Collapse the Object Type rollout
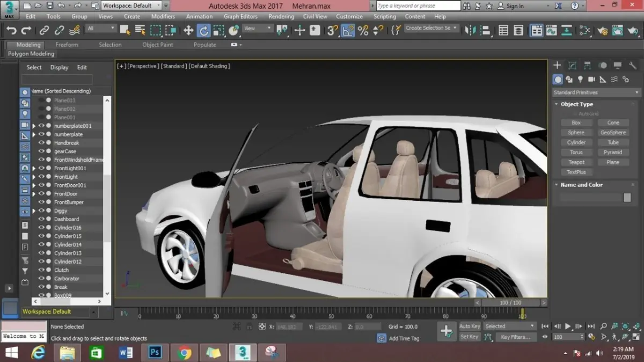Viewport: 644px width, 362px height. 576,104
